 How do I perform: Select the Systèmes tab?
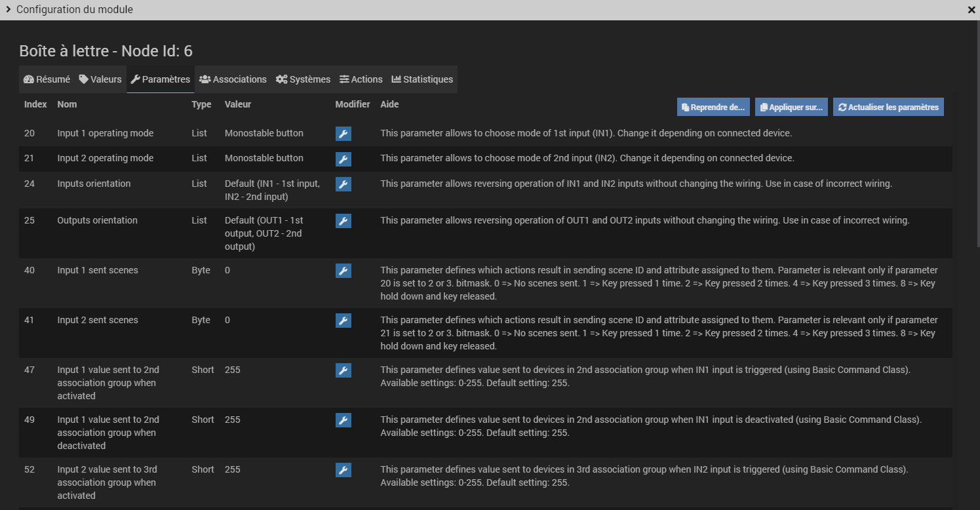tap(303, 79)
